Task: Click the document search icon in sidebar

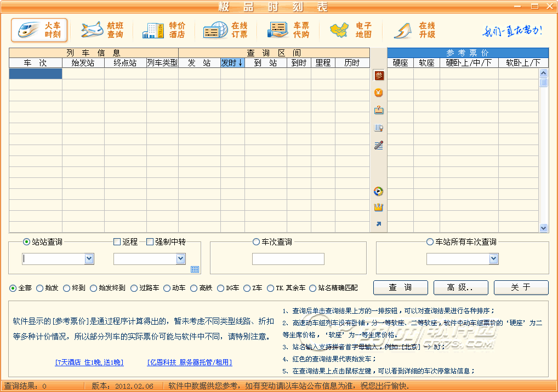Action: click(x=379, y=128)
